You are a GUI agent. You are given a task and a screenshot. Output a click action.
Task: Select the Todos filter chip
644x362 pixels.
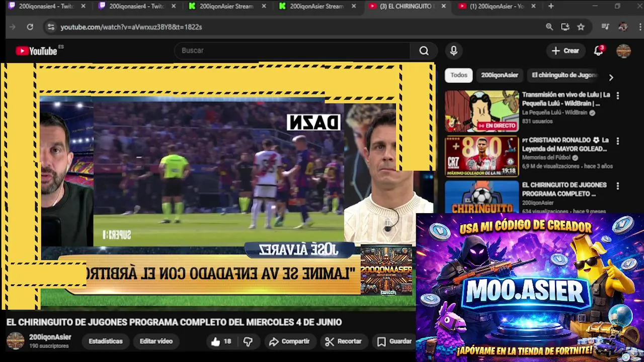(x=459, y=75)
